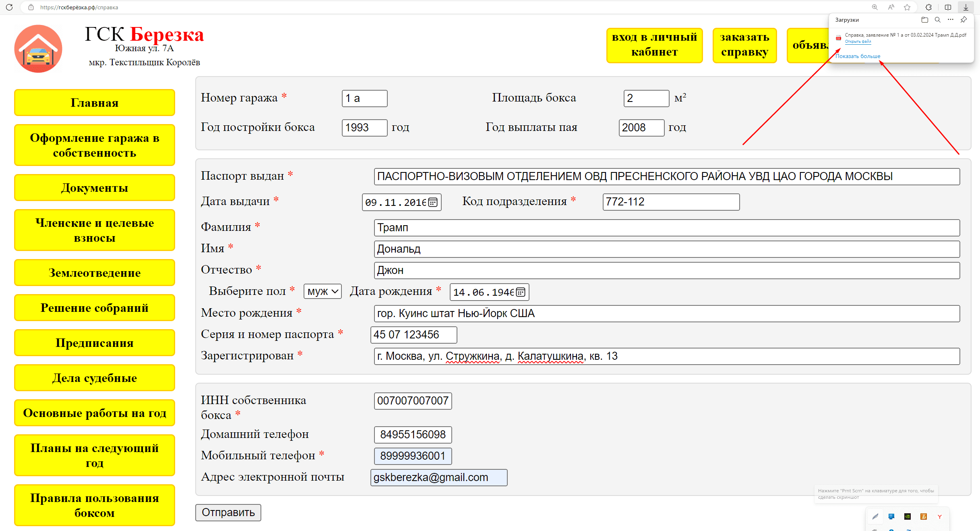Click Серия и номер паспорта field

(x=414, y=335)
